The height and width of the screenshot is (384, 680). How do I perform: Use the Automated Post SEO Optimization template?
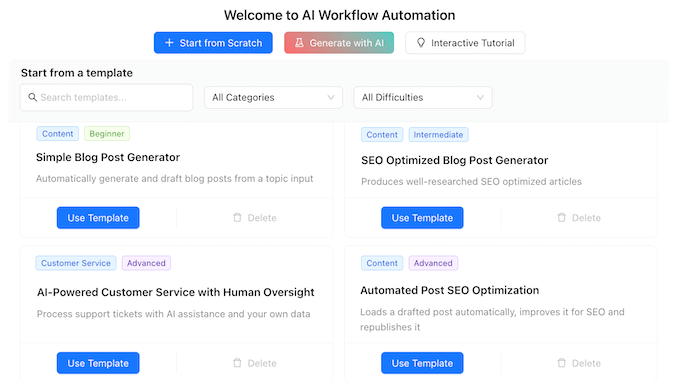point(422,363)
